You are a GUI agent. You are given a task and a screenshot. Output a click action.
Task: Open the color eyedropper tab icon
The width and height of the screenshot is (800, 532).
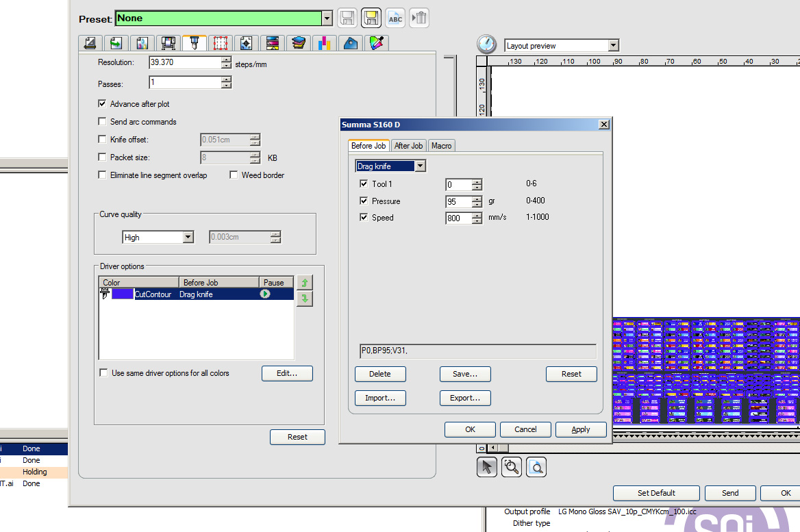pos(377,43)
